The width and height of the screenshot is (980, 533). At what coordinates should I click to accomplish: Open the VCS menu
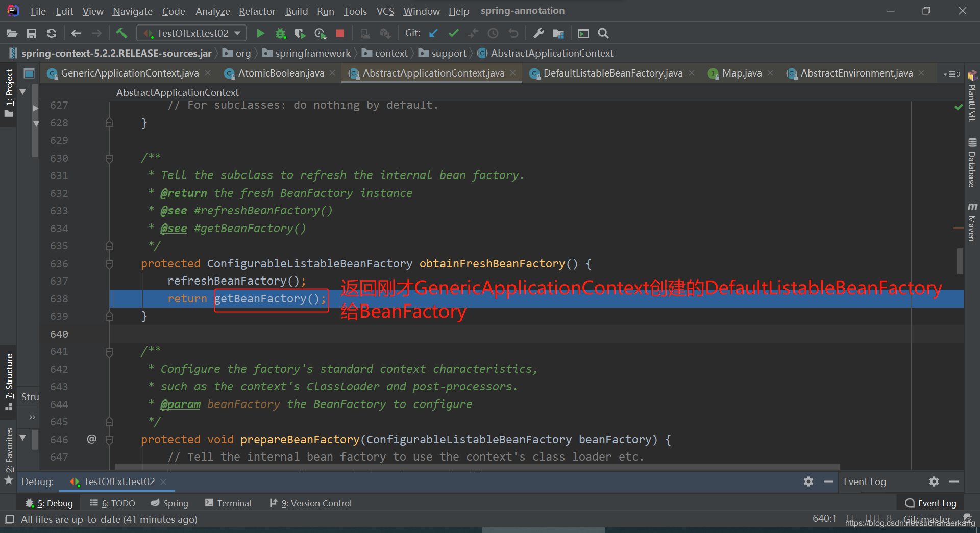pos(385,11)
